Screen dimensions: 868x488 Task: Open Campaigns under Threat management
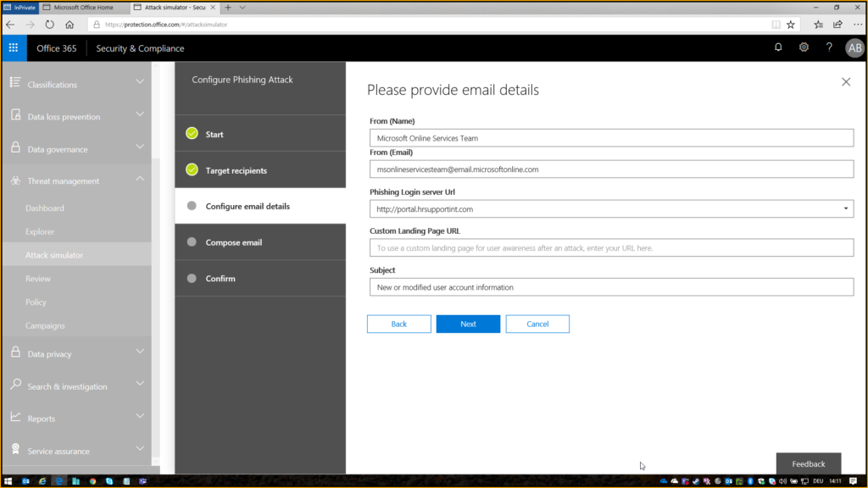pos(45,326)
